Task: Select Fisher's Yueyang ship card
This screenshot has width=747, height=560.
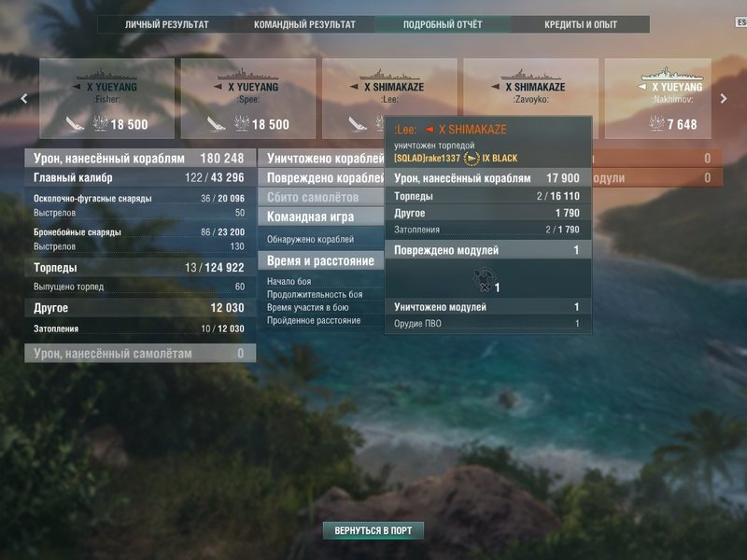Action: [106, 99]
